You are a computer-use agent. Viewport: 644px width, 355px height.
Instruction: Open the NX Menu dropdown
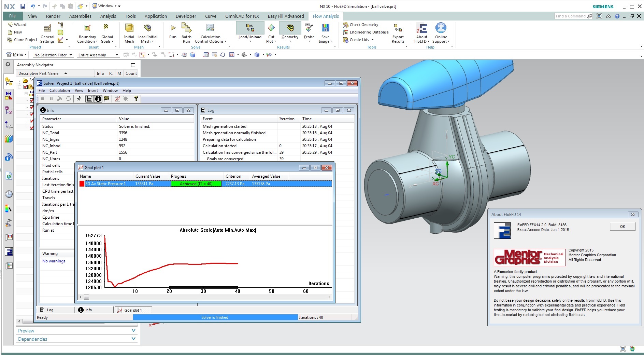[x=16, y=55]
